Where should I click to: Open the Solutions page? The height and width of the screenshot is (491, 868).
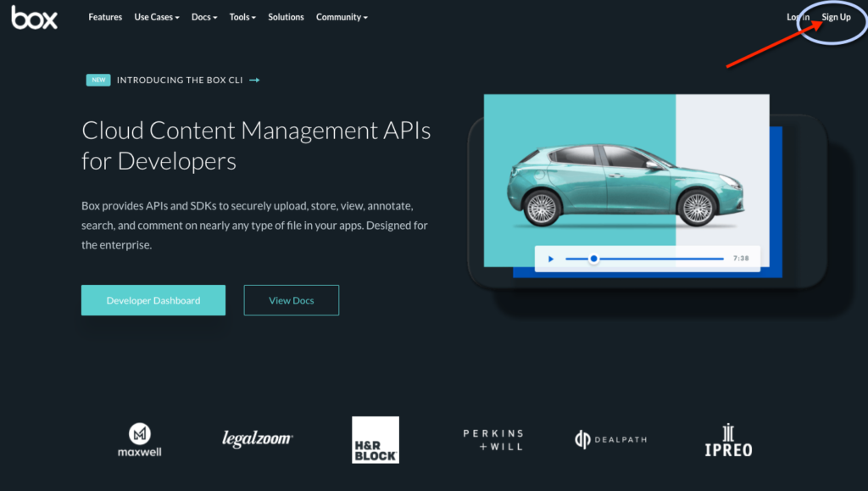click(x=286, y=17)
